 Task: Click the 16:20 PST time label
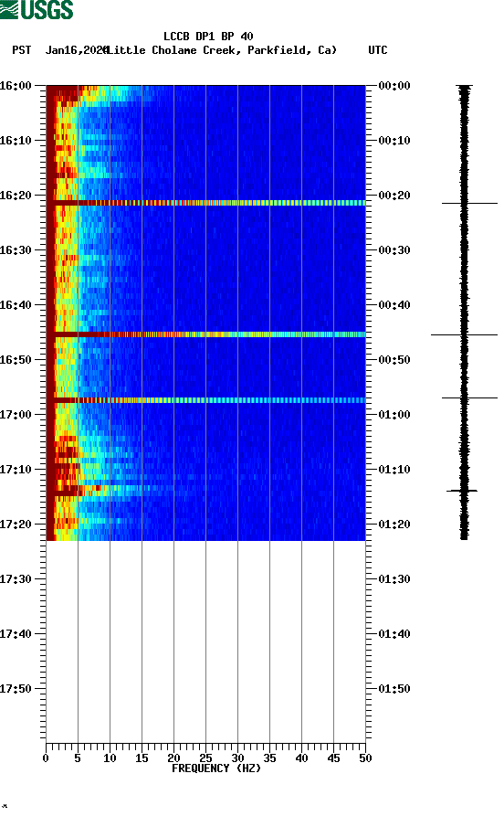(16, 196)
